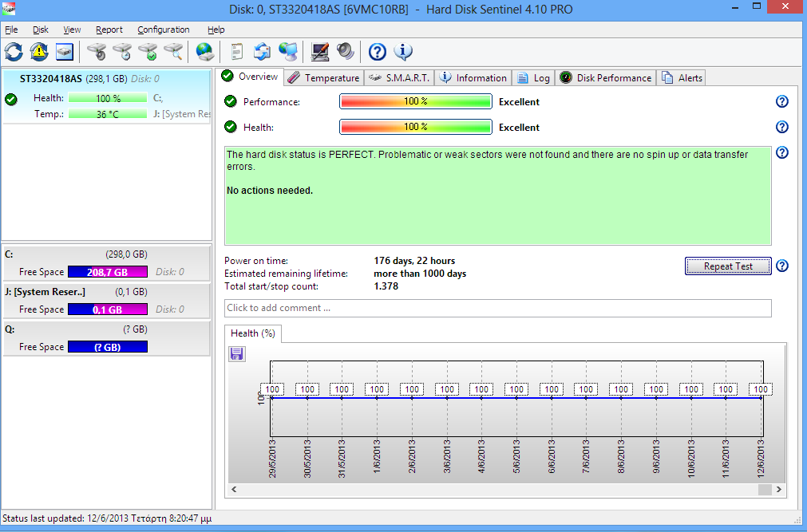Click the Health 100 % gradient bar in Overview
807x532 pixels.
click(416, 127)
